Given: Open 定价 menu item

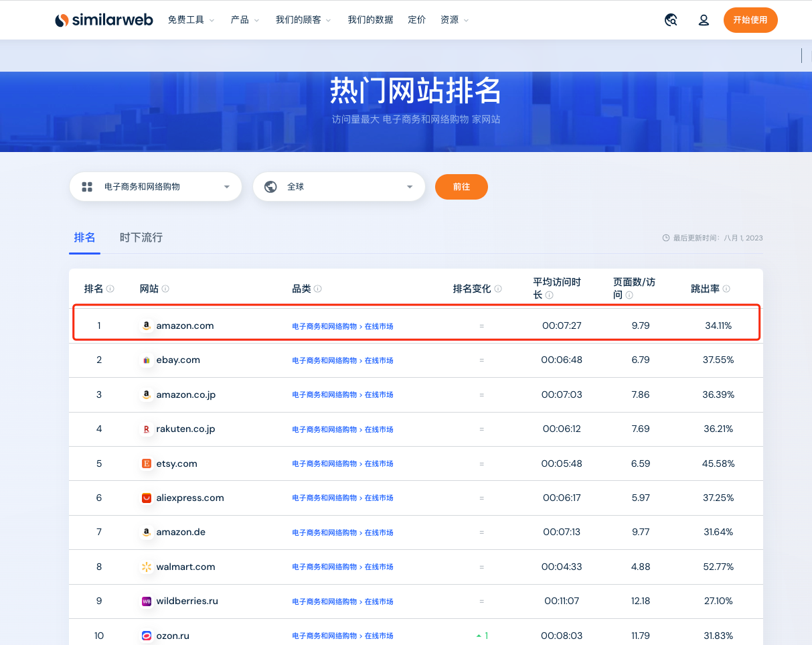Looking at the screenshot, I should [x=416, y=20].
